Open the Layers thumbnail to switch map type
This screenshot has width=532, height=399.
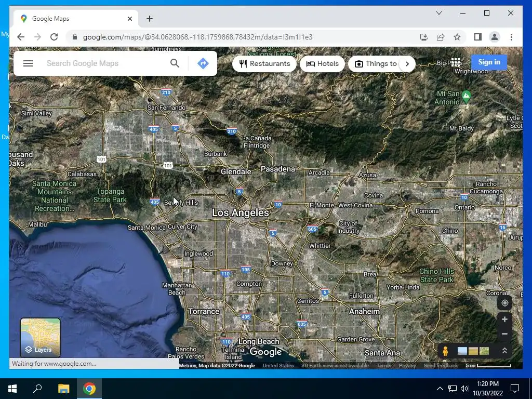[x=41, y=338]
